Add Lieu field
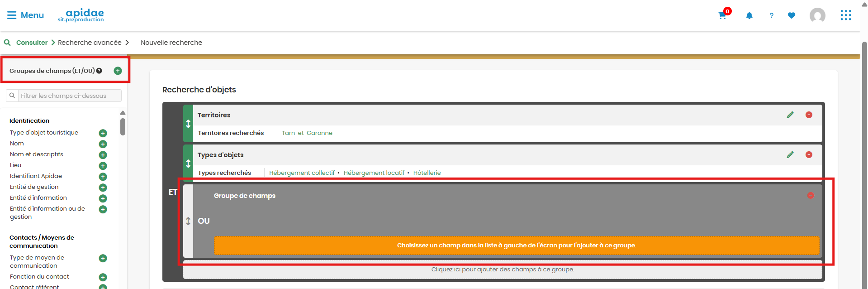868x289 pixels. coord(103,166)
